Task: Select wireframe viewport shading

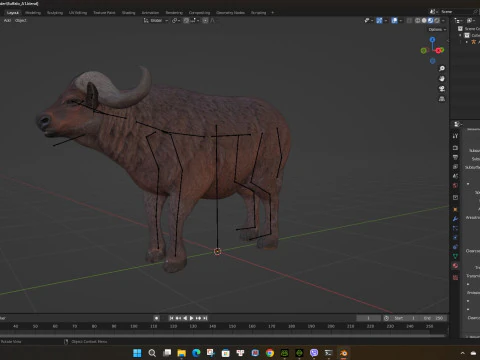Action: (418, 21)
